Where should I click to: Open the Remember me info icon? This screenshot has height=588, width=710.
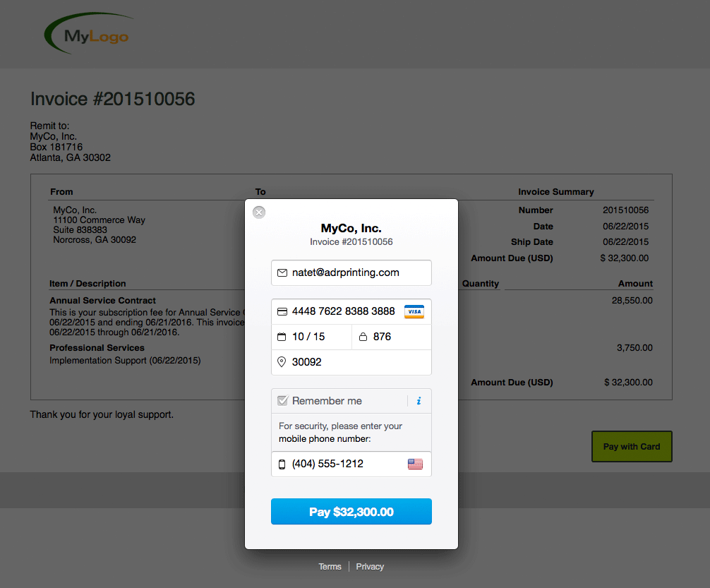(x=419, y=401)
